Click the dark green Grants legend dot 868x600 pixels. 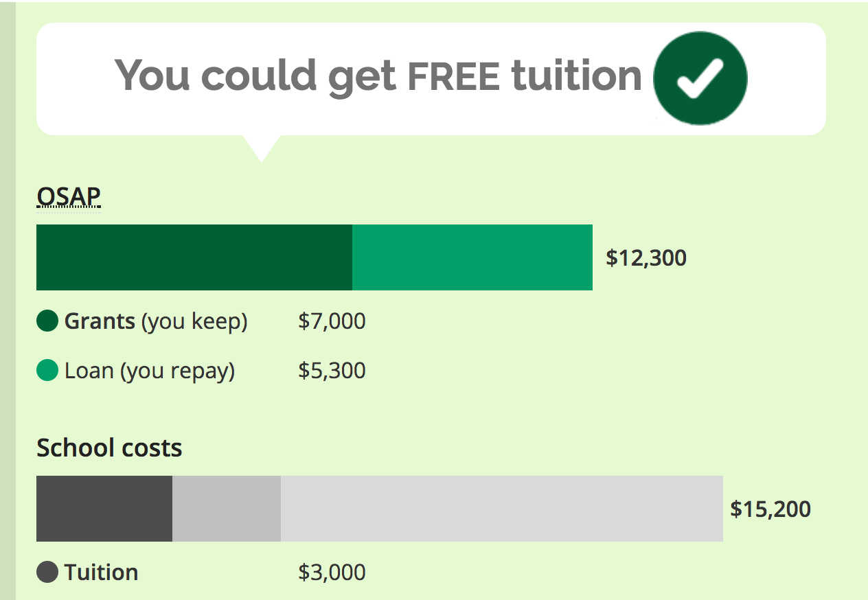tap(47, 321)
